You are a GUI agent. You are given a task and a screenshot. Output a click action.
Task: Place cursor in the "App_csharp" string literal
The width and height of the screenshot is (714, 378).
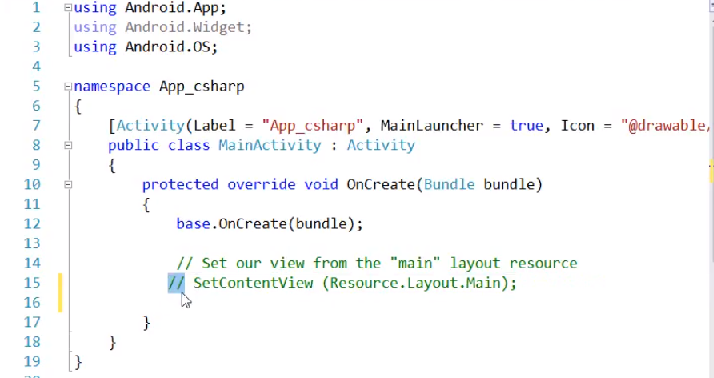click(x=312, y=126)
